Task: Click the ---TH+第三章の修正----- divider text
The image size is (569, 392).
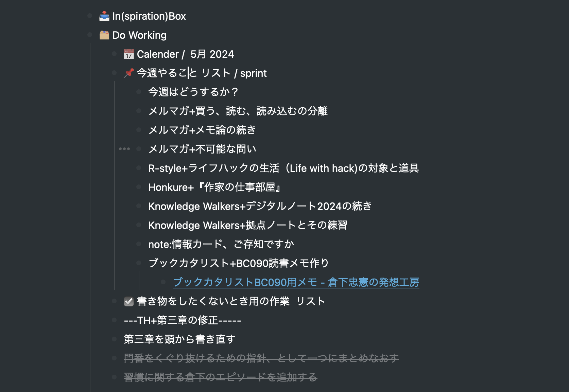Action: pyautogui.click(x=182, y=320)
